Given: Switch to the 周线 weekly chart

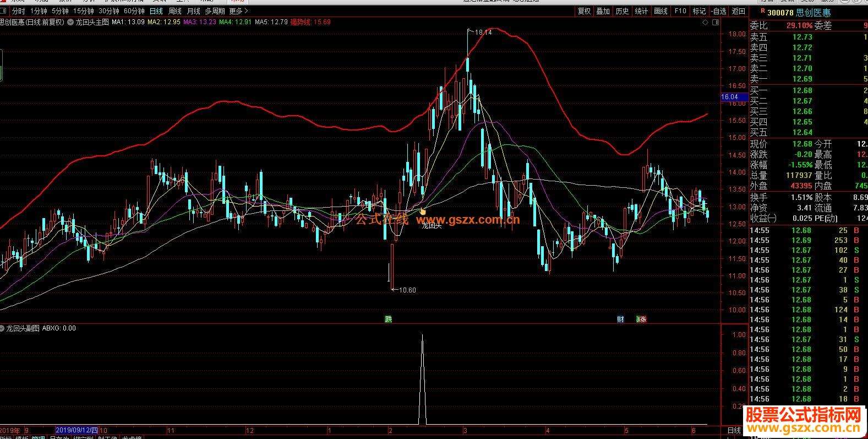Looking at the screenshot, I should [x=175, y=11].
